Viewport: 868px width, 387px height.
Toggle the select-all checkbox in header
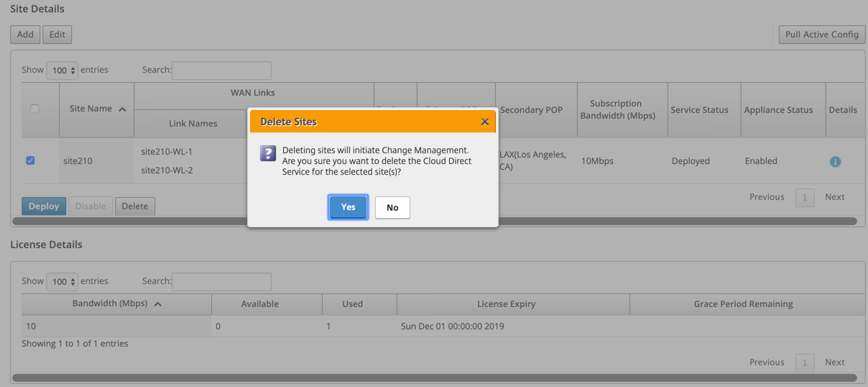(34, 109)
